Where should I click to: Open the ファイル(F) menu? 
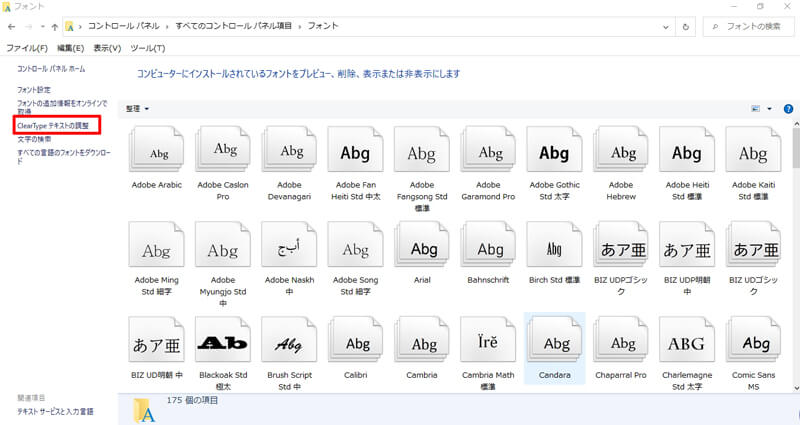tap(27, 48)
